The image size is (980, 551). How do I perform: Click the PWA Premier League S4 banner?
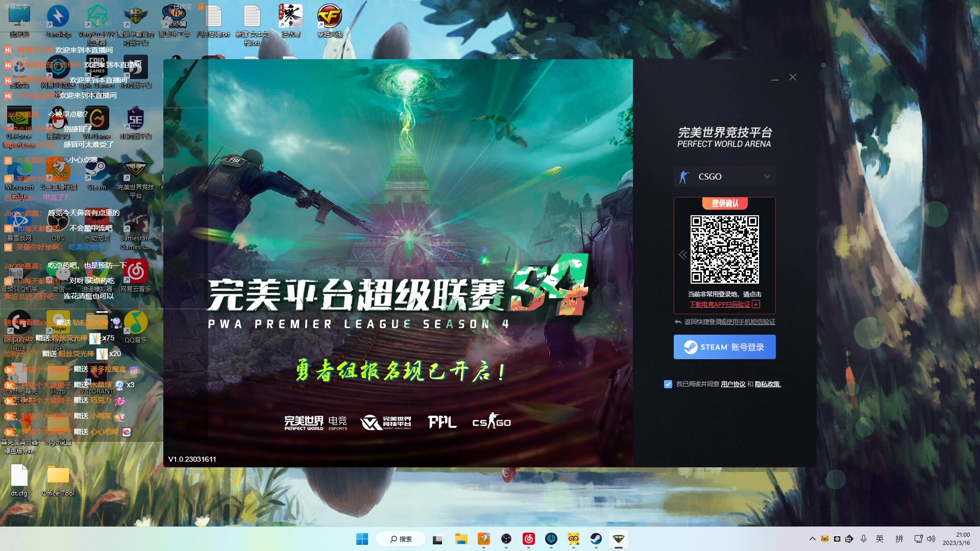tap(398, 263)
